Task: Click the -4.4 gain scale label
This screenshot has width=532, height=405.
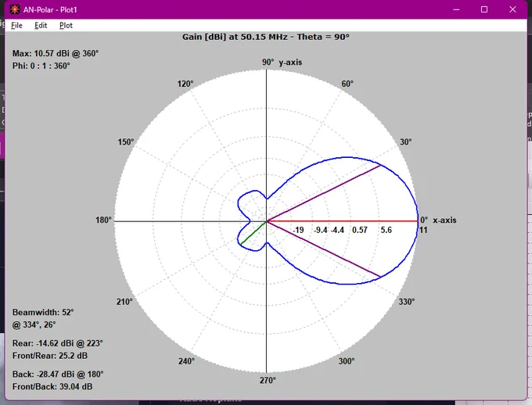Action: [x=337, y=230]
